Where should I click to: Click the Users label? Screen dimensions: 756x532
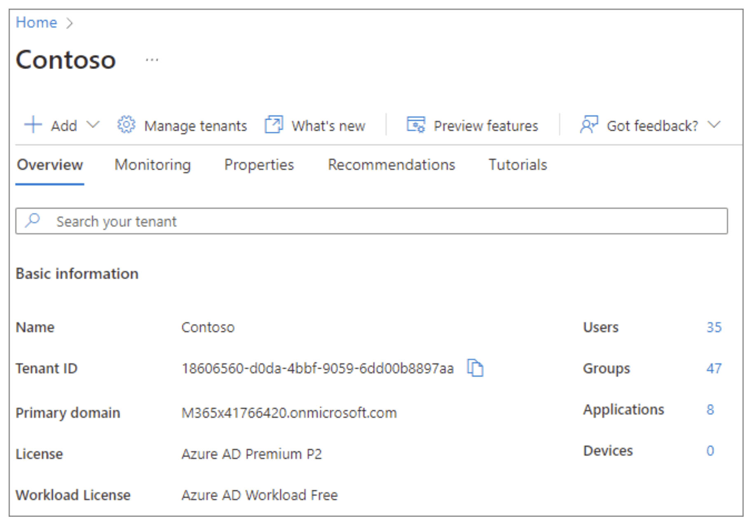[601, 327]
